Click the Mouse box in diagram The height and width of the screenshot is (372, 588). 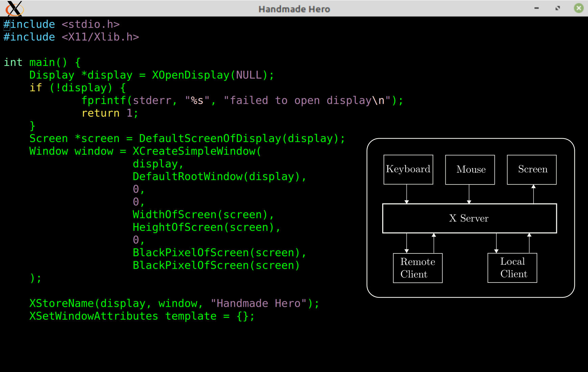tap(470, 170)
